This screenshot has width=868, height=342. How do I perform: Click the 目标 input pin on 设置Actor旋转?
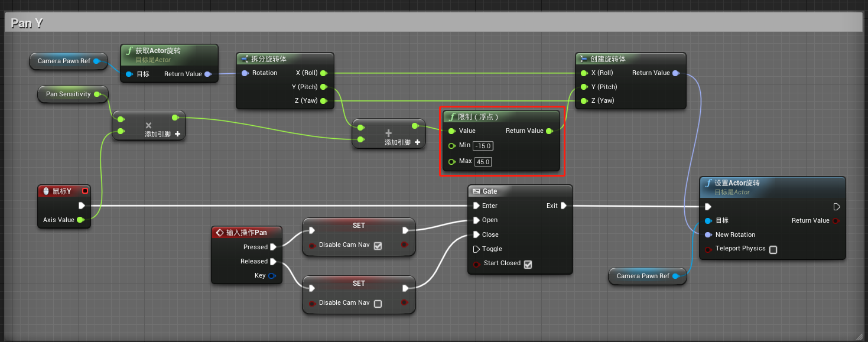[x=708, y=221]
